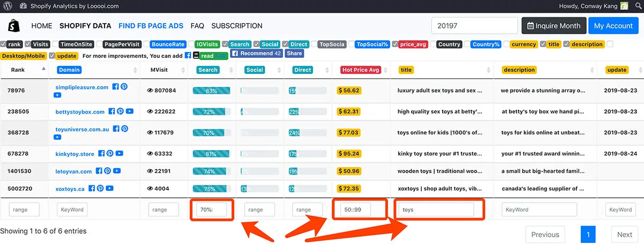Viewport: 644px width, 246px height.
Task: Click the Facebook Share button
Action: click(294, 54)
